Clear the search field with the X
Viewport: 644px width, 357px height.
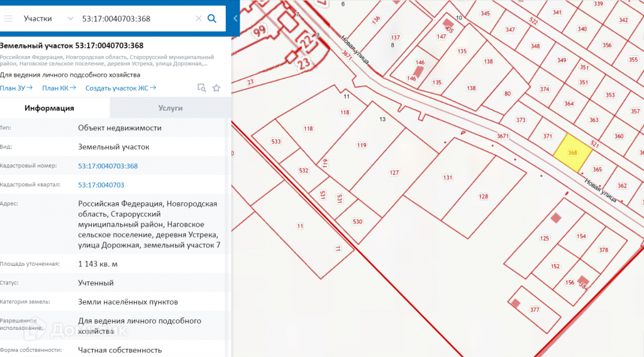coord(197,18)
